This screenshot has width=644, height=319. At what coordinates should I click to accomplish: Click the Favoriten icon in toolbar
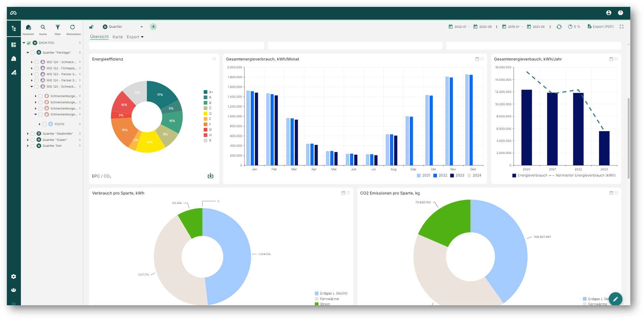[x=28, y=27]
